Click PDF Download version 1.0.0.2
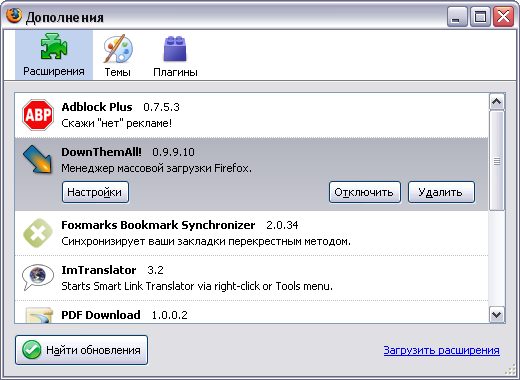The width and height of the screenshot is (520, 380). pos(169,315)
